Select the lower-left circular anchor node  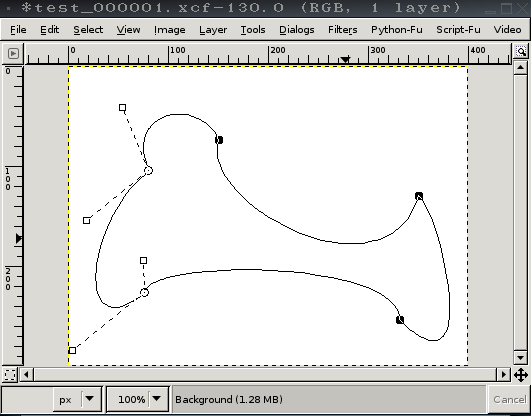[x=145, y=292]
